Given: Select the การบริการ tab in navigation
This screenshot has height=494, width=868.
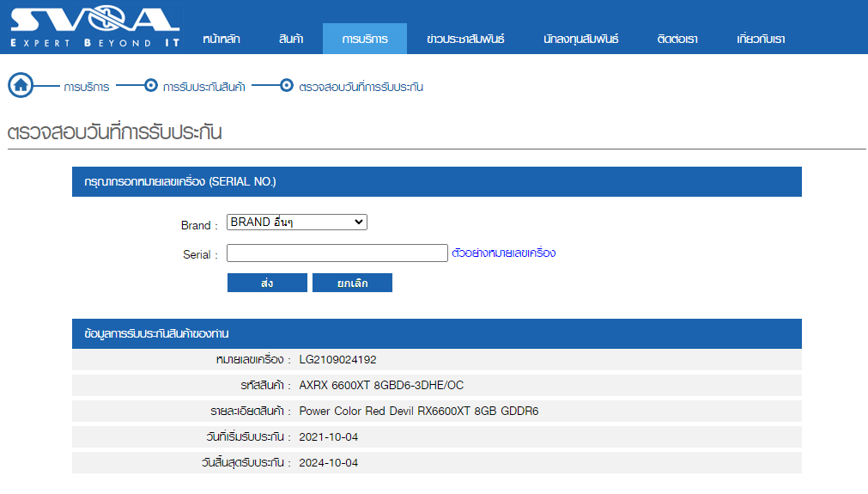Looking at the screenshot, I should tap(365, 39).
